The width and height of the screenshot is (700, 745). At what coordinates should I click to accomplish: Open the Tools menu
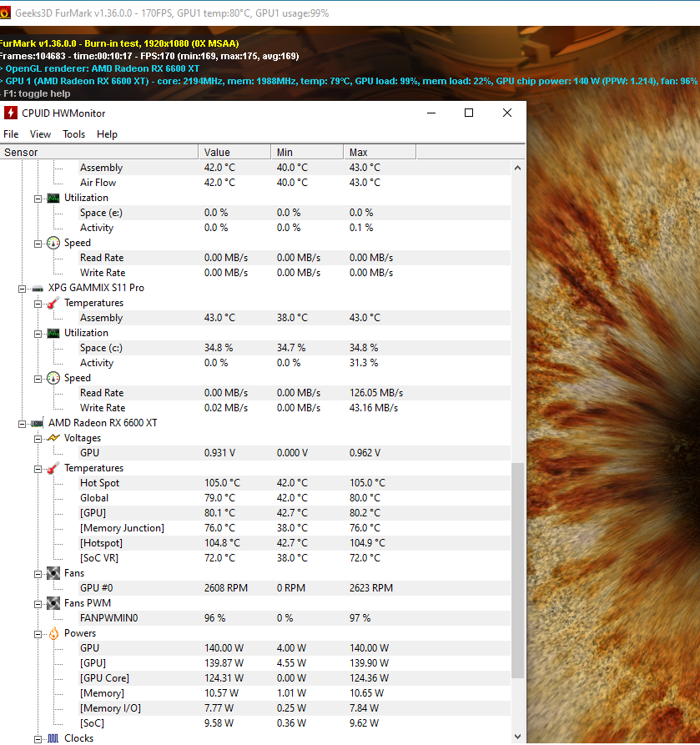tap(73, 134)
